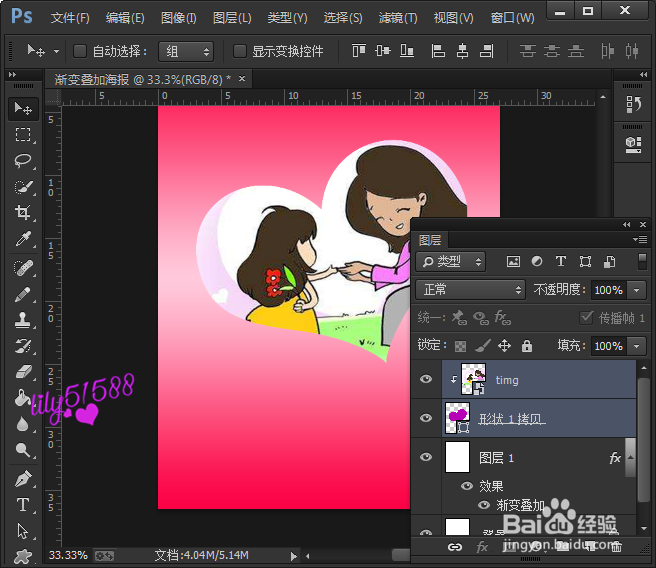Open the 填充 slider arrow
Image resolution: width=656 pixels, height=568 pixels.
point(637,346)
